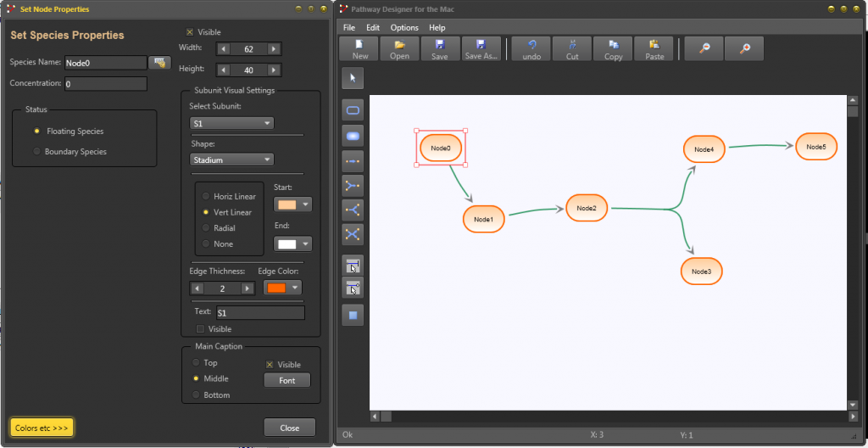
Task: Select the outlined rounded-rectangle node tool
Action: tap(353, 110)
